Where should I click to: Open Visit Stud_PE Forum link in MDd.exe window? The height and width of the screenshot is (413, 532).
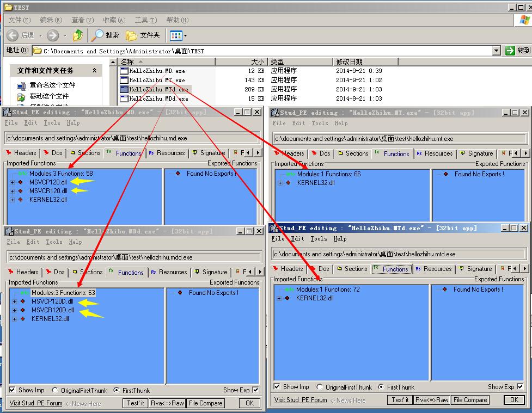(x=36, y=404)
